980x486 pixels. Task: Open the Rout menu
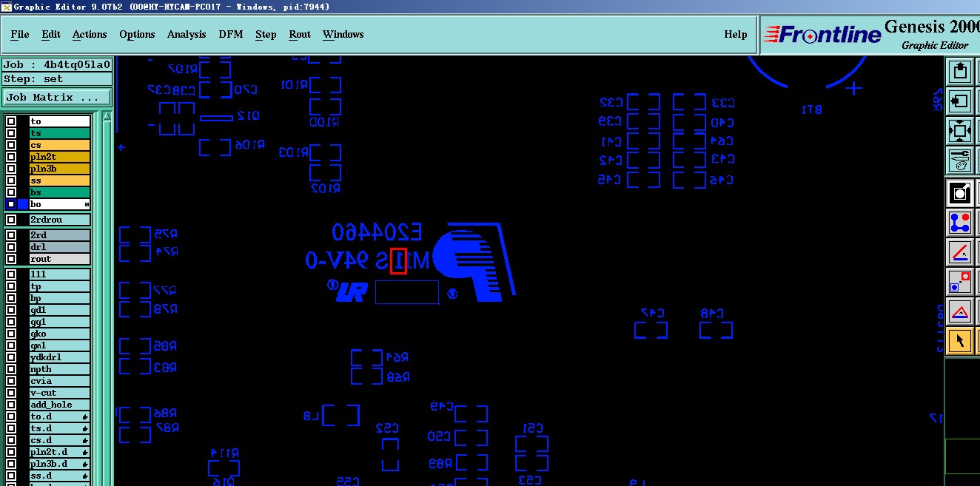[x=300, y=34]
